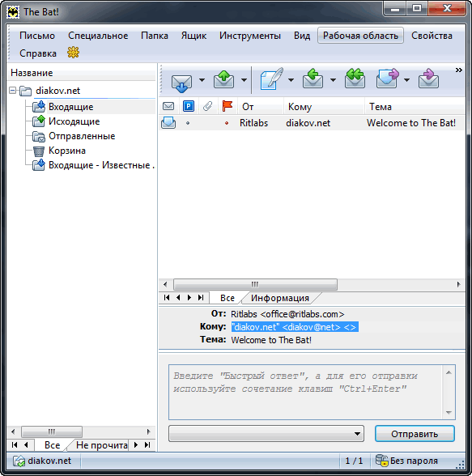The image size is (472, 476).
Task: Create a new message with quill icon
Action: 271,79
